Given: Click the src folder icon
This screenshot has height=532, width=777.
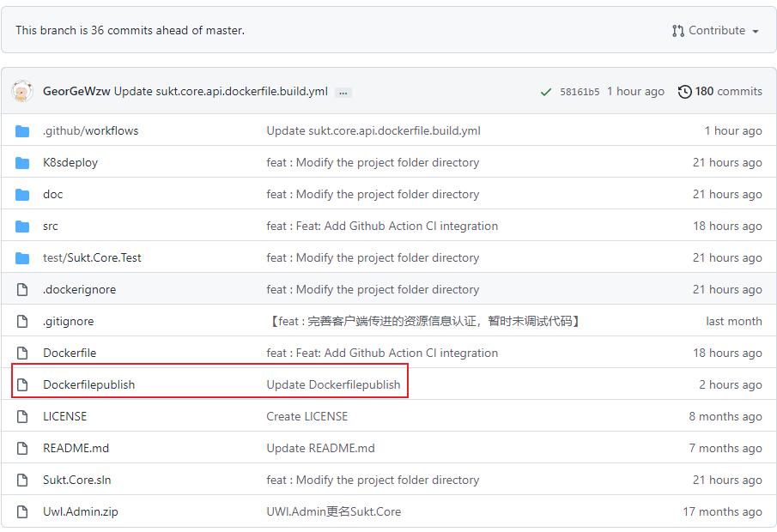Looking at the screenshot, I should pos(22,227).
